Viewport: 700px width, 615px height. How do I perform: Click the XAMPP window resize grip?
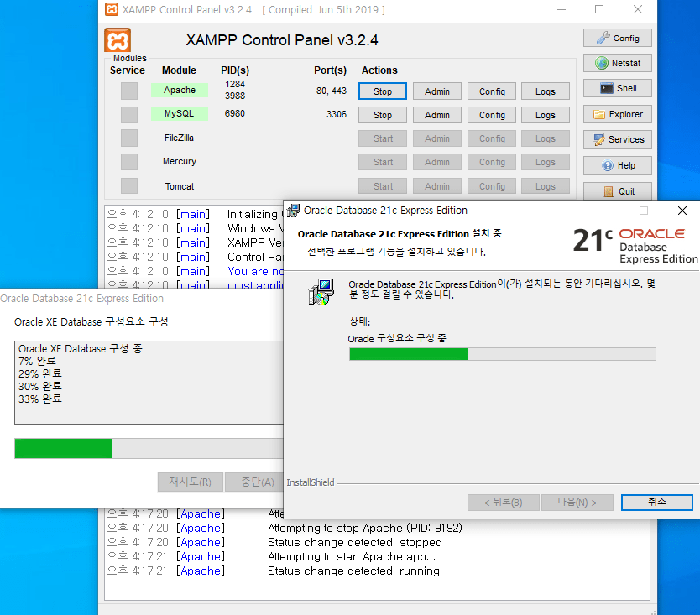coord(653,612)
